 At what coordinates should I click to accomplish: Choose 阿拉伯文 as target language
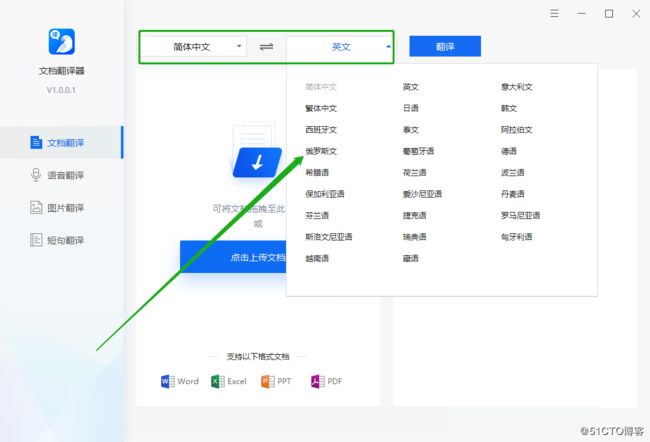click(517, 130)
